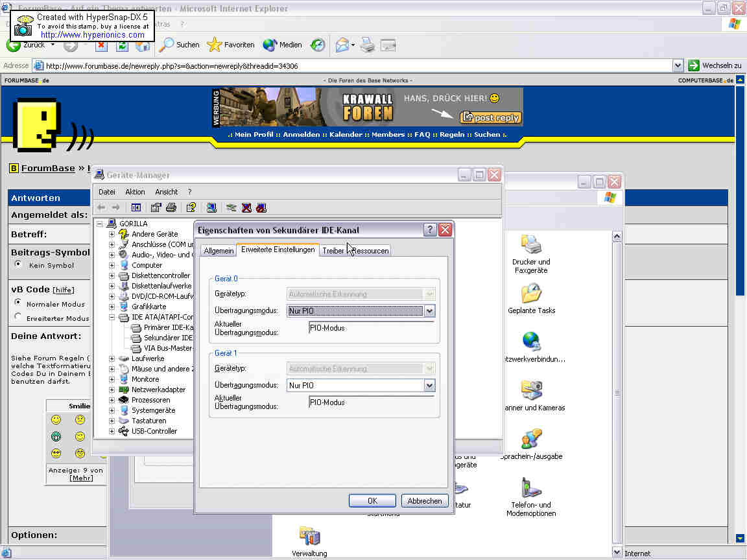This screenshot has width=747, height=560.
Task: Click the disable device icon in Geräte-Manager
Action: pos(261,207)
